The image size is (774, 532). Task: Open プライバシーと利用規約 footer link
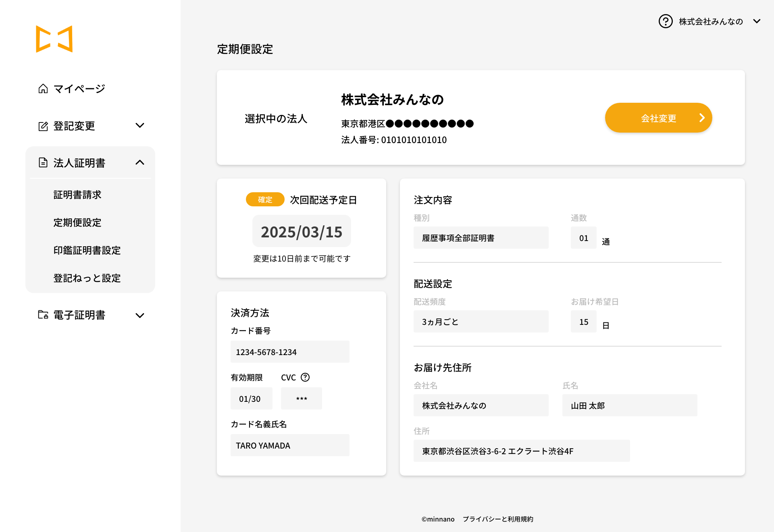(x=498, y=519)
